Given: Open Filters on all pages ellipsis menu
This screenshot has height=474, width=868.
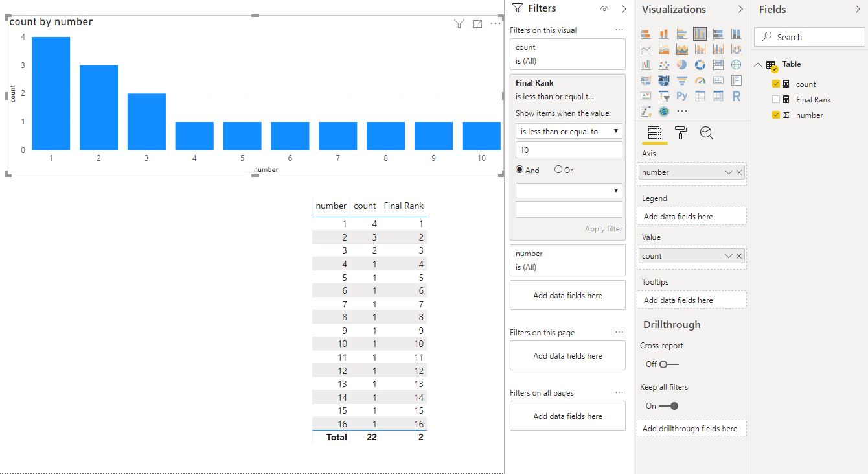Looking at the screenshot, I should pos(619,393).
